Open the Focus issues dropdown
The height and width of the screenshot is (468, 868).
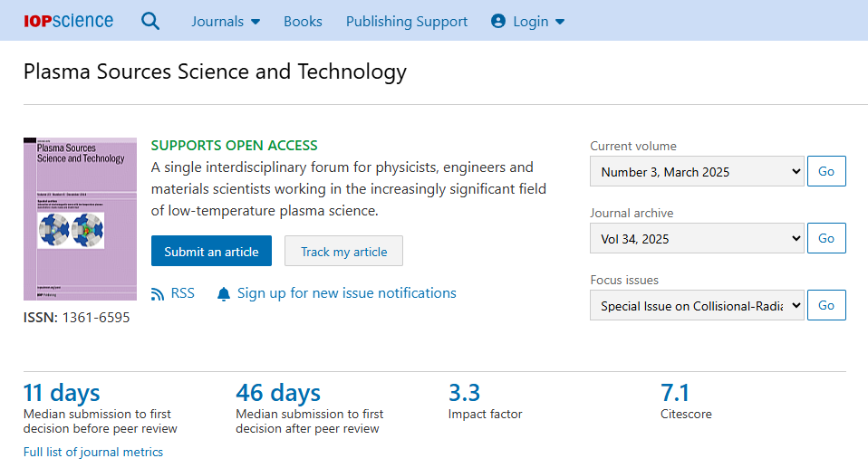click(697, 305)
